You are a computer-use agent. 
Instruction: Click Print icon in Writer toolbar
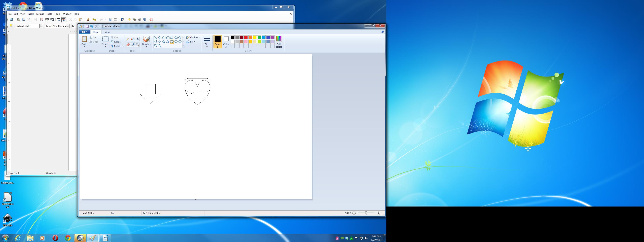pos(47,20)
